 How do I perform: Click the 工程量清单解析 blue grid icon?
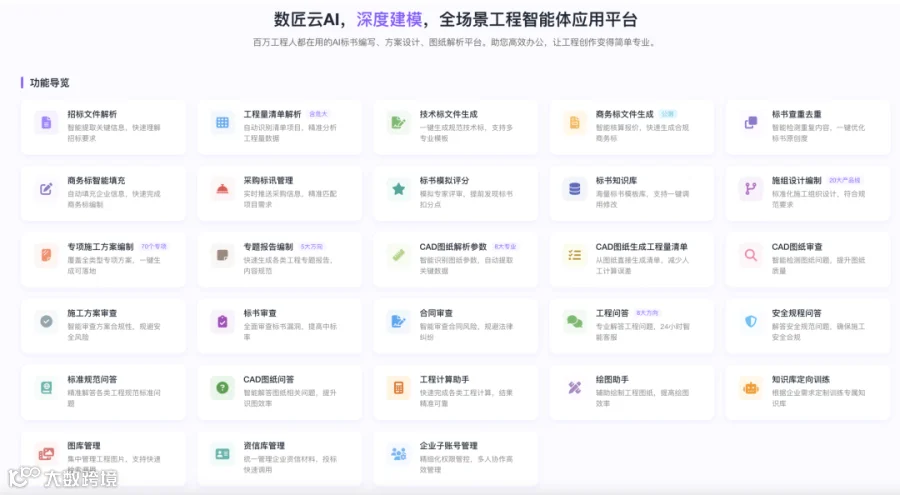pos(222,122)
